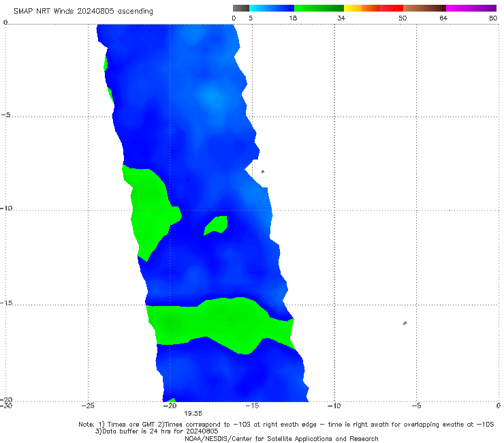Click the '-15' latitude label on left axis

6,303
